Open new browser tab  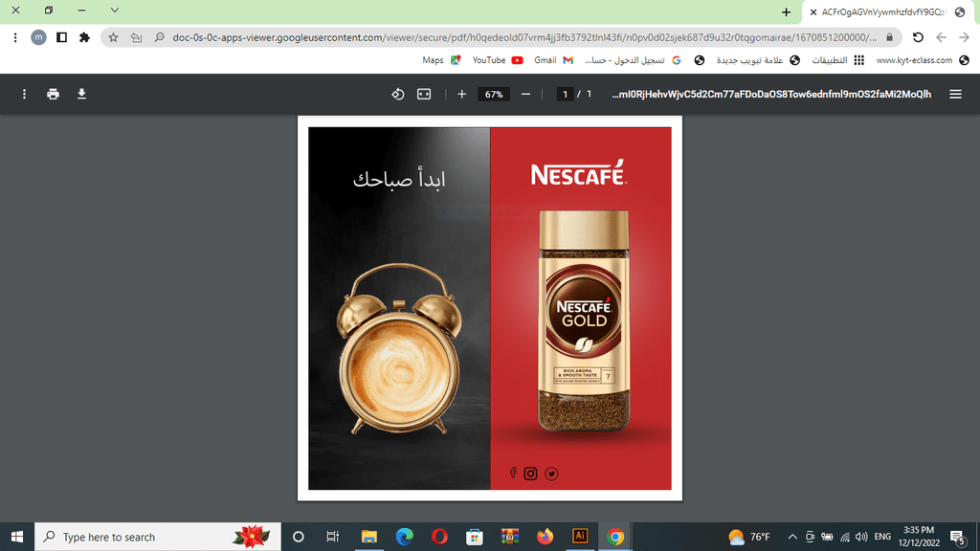click(786, 11)
